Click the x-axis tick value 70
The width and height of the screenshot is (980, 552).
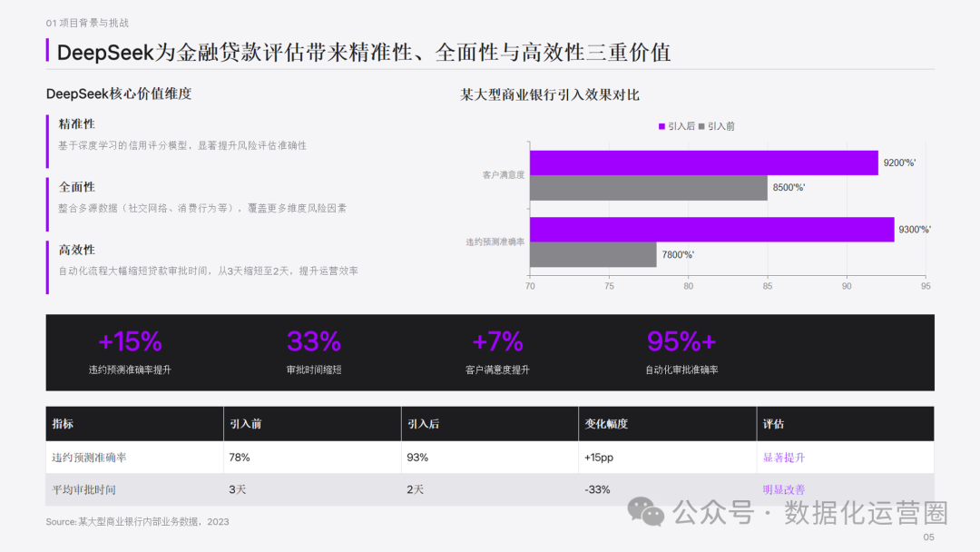[530, 286]
